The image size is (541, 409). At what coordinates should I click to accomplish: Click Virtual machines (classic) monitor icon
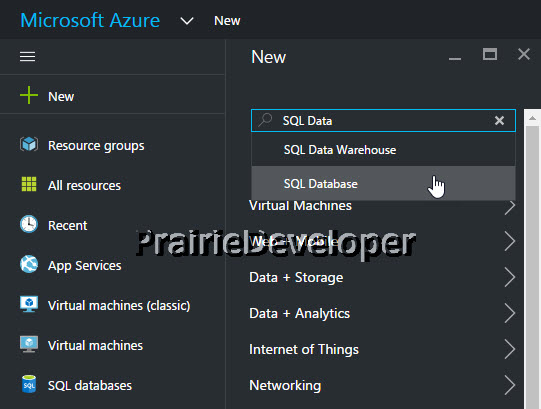click(x=29, y=304)
